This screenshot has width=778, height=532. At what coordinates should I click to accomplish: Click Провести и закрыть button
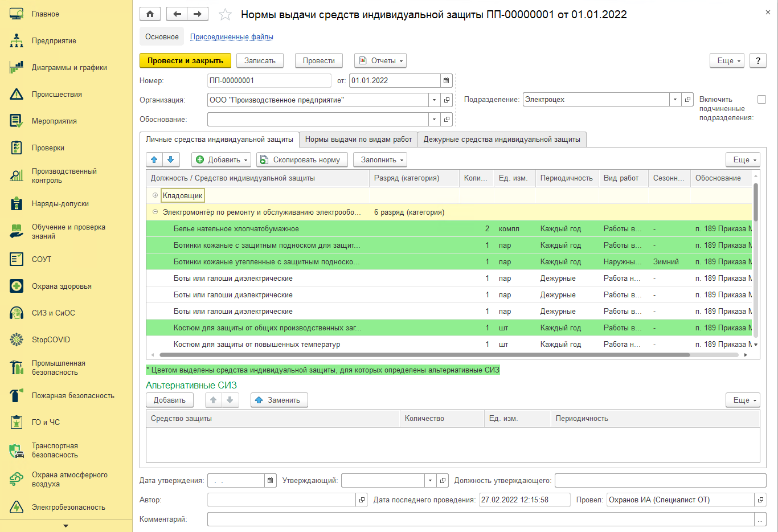point(185,61)
